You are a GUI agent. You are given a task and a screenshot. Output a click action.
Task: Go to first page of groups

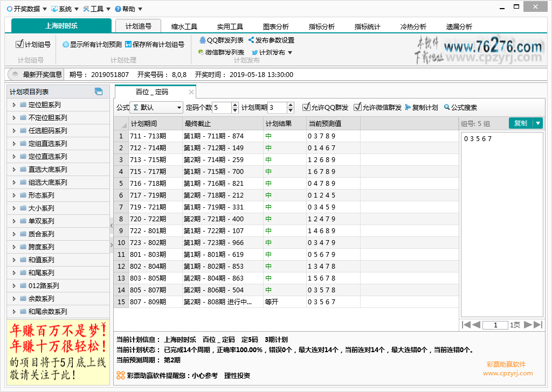point(466,325)
